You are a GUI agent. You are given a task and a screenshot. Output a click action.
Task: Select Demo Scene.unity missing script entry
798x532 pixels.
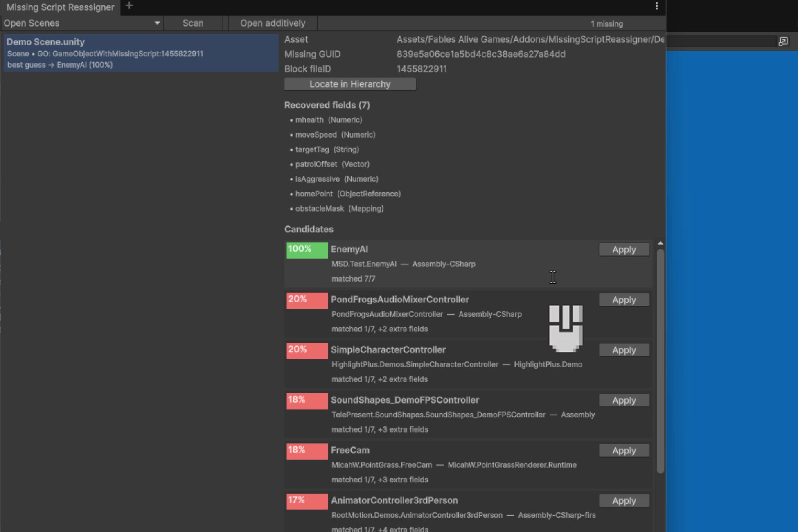(x=141, y=53)
